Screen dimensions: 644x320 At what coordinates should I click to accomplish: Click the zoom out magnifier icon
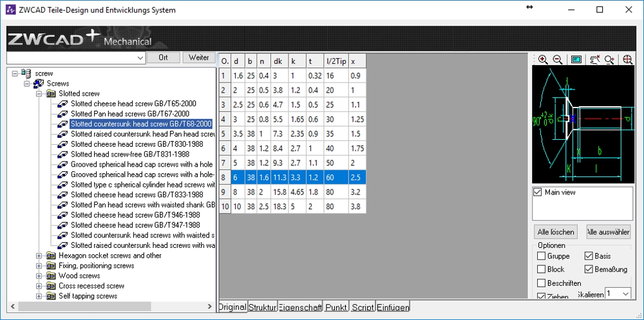[x=557, y=60]
